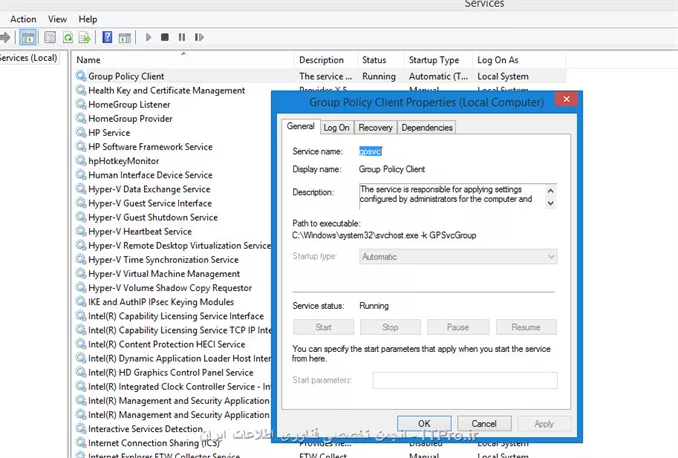678x458 pixels.
Task: Open the Help toolbar icon
Action: click(x=107, y=38)
